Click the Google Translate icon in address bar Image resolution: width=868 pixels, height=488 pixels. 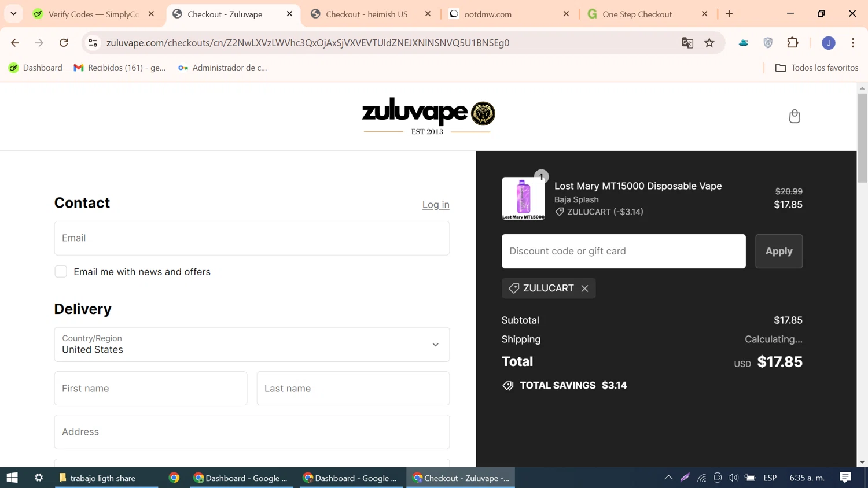point(687,43)
